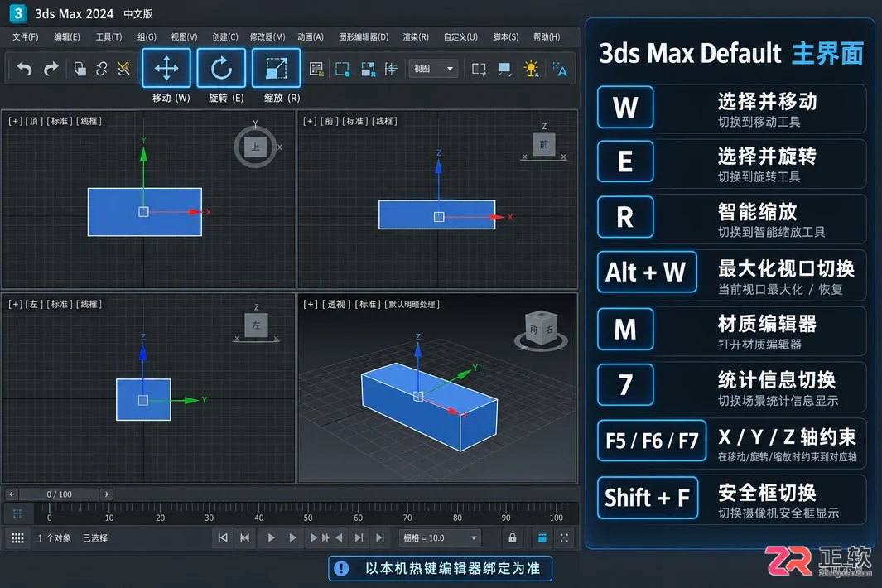Click the 3D ViewCube in the perspective viewport
This screenshot has width=882, height=588.
click(x=541, y=330)
